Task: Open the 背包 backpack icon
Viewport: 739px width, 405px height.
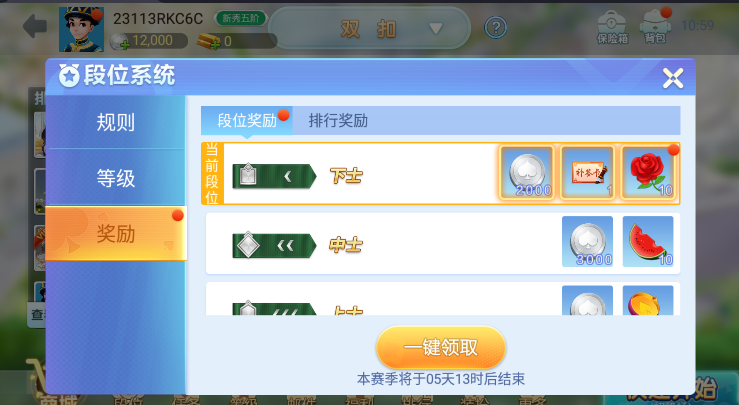Action: click(655, 26)
